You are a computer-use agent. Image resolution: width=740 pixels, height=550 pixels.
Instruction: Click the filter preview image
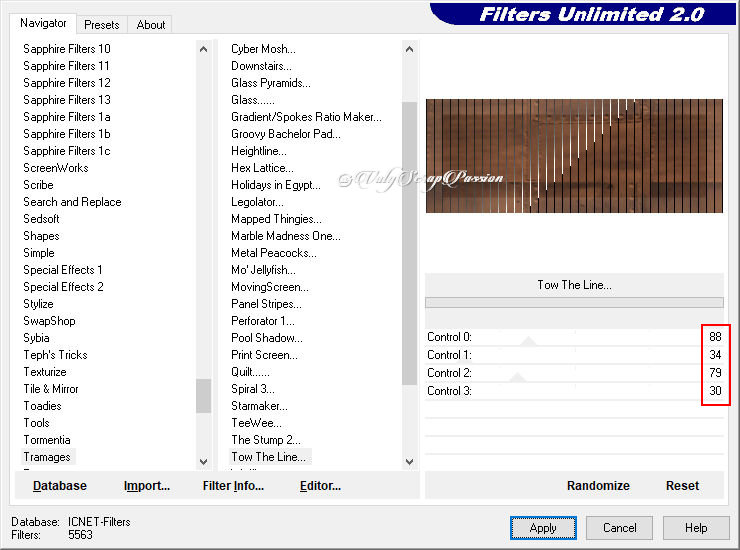(x=574, y=156)
